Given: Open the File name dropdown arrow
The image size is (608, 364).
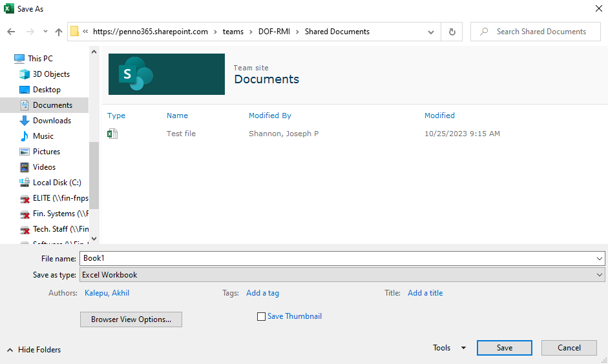Looking at the screenshot, I should [x=600, y=259].
